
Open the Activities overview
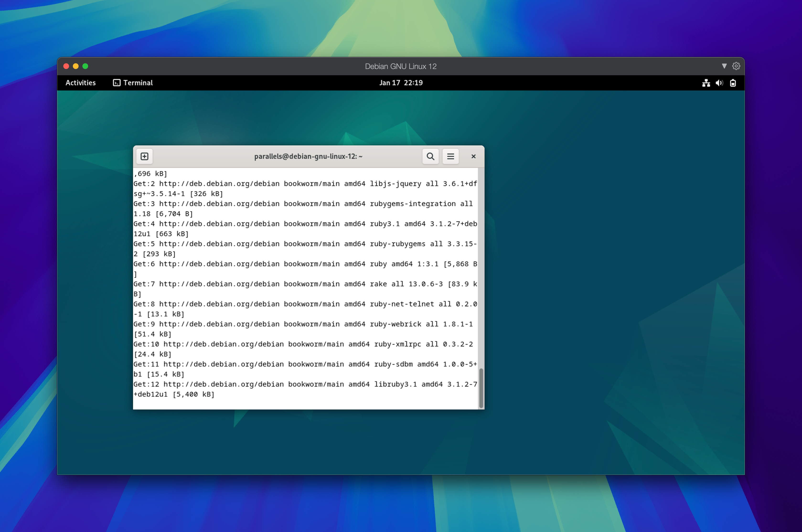80,83
